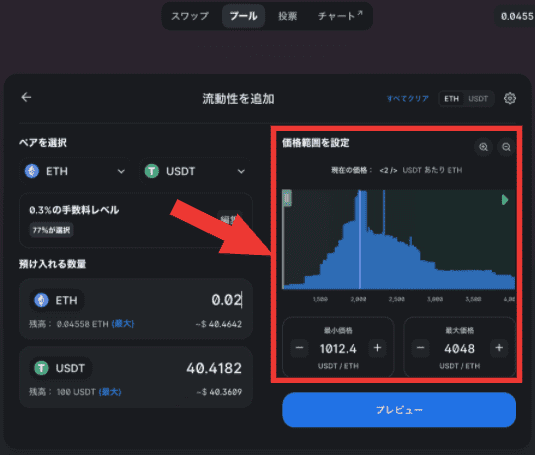Open the settings gear icon
Screen dimensions: 535x455
[x=510, y=99]
